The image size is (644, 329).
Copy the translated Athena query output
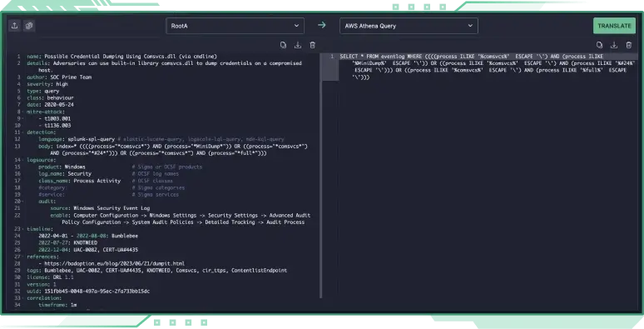coord(600,45)
